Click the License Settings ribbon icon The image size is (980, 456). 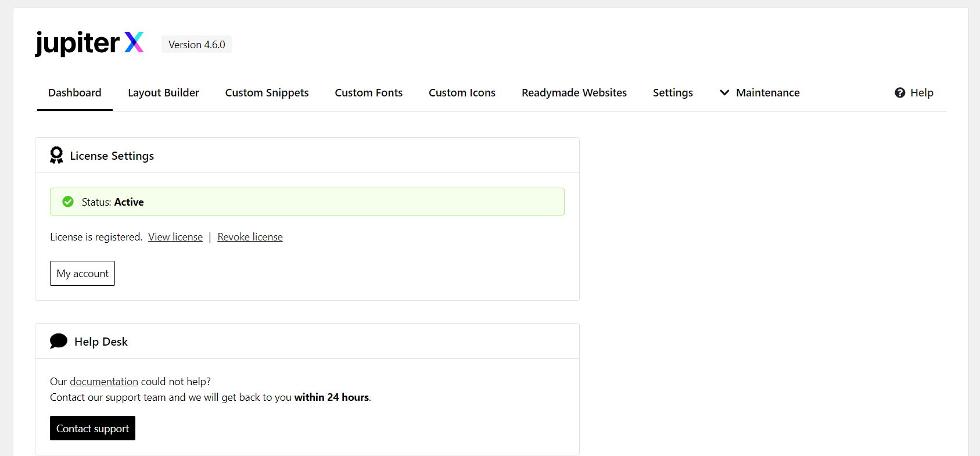pos(56,155)
